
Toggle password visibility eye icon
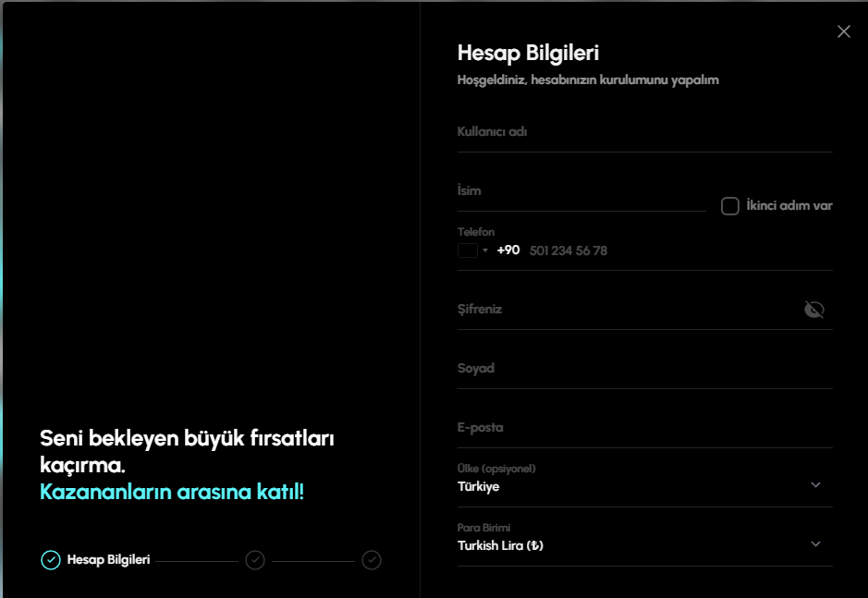point(814,310)
